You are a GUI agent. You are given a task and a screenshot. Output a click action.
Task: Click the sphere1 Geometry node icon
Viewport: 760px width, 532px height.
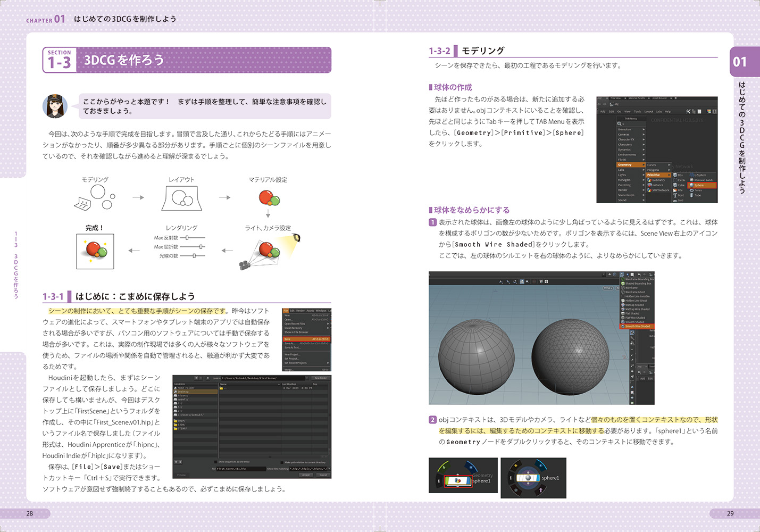tap(457, 480)
